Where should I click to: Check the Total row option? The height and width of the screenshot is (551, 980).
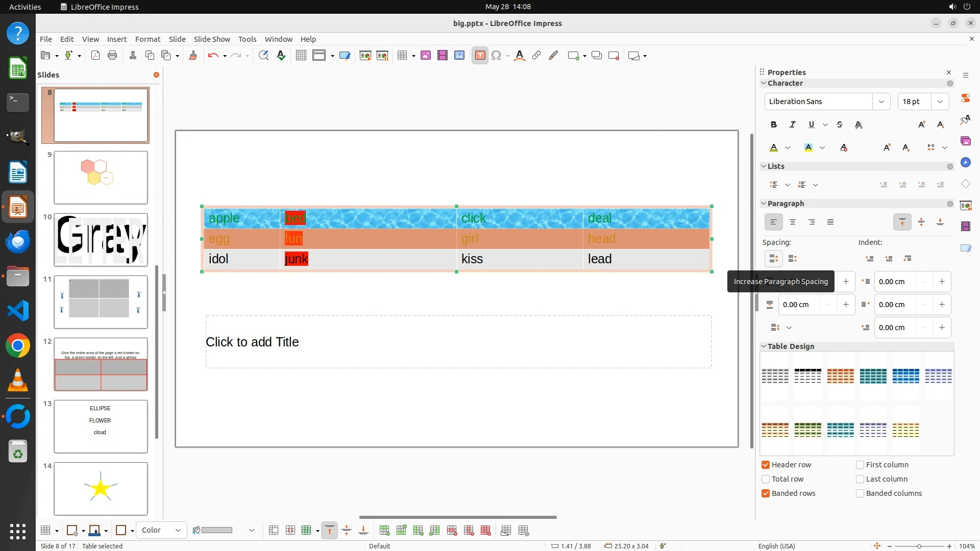[x=766, y=479]
